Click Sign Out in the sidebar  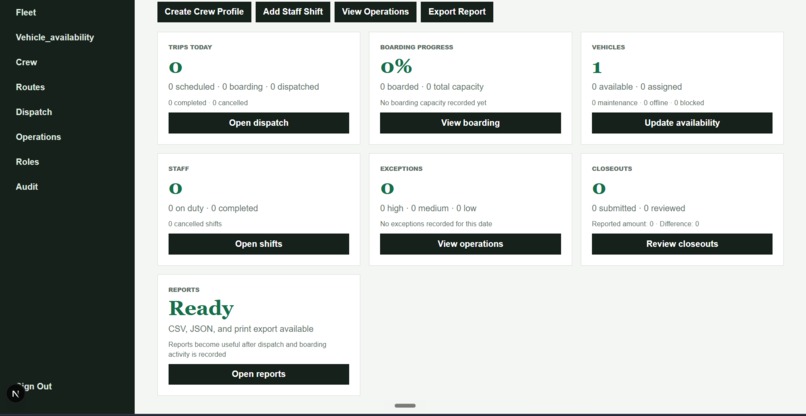pos(34,386)
